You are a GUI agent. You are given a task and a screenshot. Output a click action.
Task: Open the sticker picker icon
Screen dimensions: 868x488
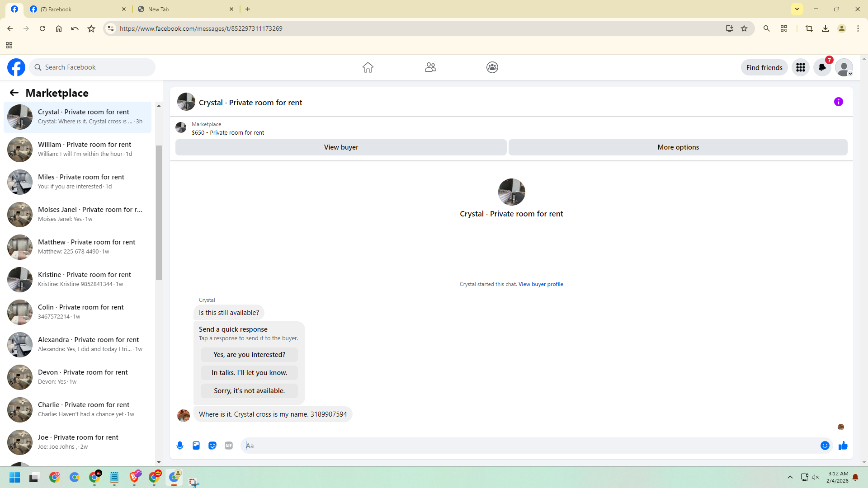[x=212, y=446]
